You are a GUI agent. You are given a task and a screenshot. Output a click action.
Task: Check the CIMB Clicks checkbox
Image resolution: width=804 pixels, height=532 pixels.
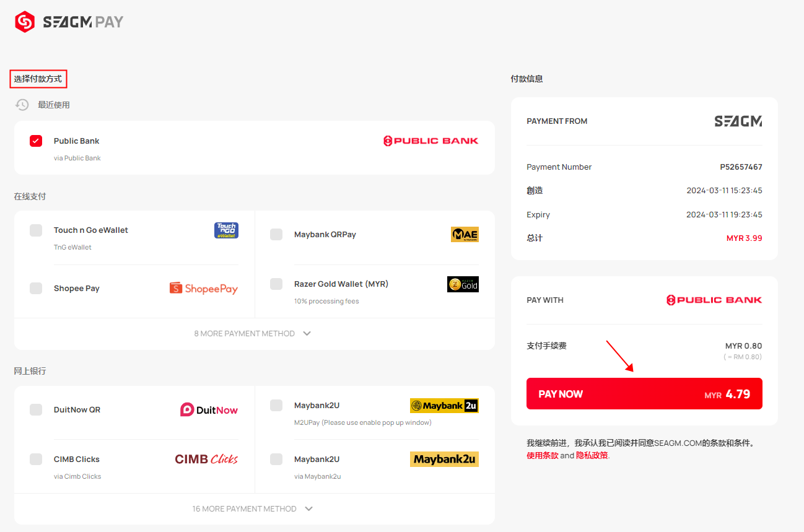pyautogui.click(x=36, y=459)
